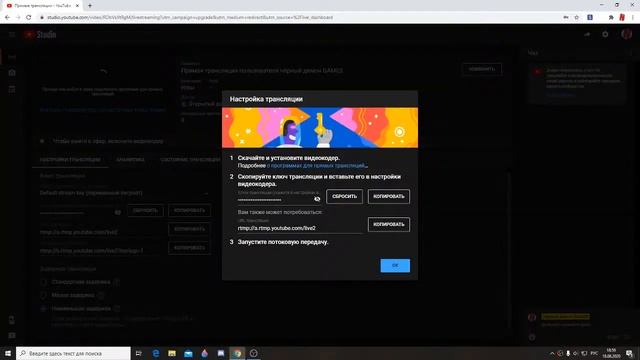Open the channel account avatar menu

[x=627, y=35]
